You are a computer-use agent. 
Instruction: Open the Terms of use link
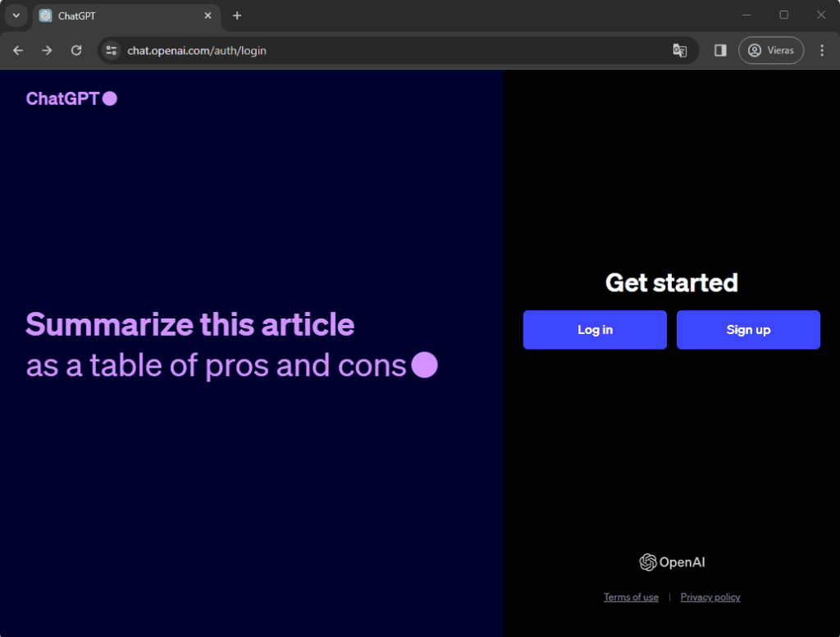pyautogui.click(x=631, y=597)
